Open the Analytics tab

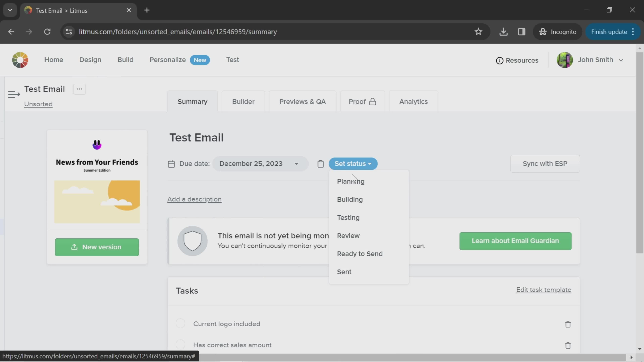(x=414, y=101)
